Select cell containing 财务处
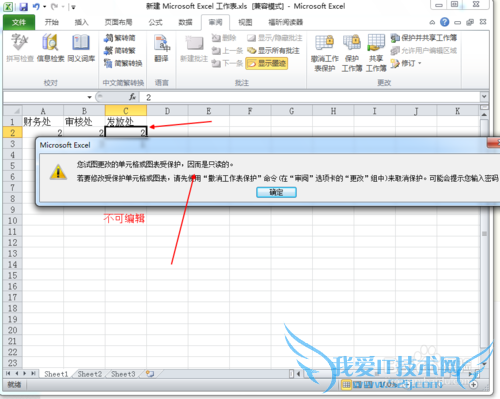Viewport: 500px width, 399px height. pyautogui.click(x=43, y=122)
